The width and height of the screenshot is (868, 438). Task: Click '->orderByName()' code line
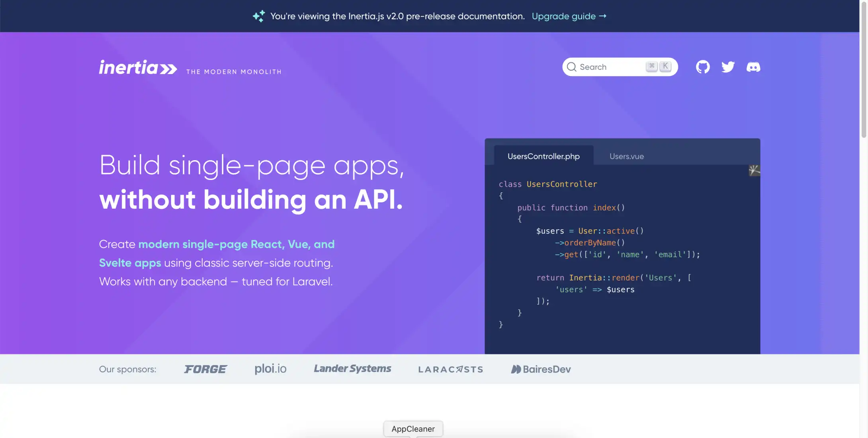[590, 242]
